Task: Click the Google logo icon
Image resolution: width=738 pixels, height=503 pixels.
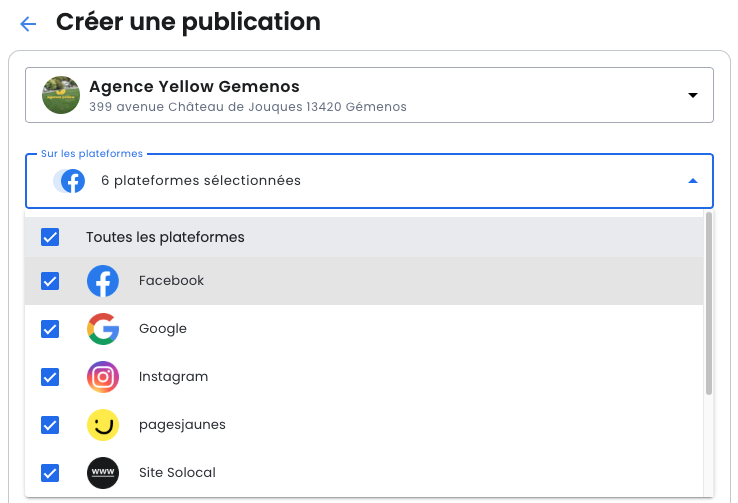Action: point(103,329)
